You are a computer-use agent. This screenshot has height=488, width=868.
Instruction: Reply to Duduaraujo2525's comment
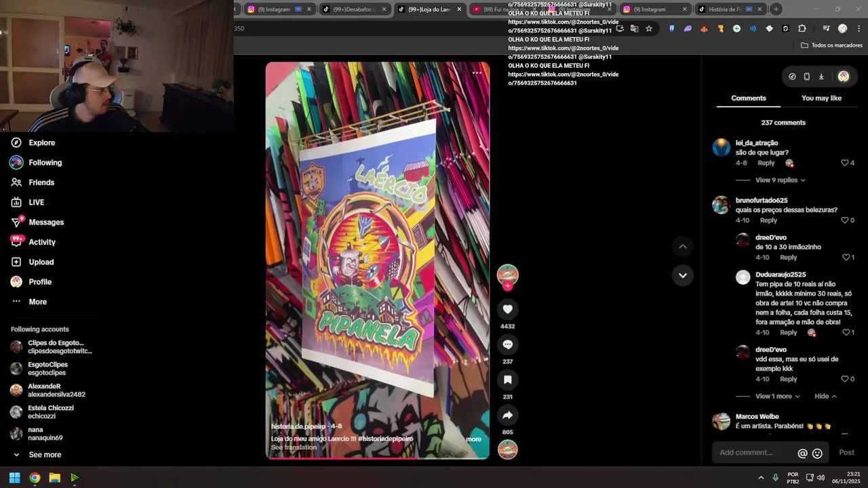pyautogui.click(x=789, y=333)
